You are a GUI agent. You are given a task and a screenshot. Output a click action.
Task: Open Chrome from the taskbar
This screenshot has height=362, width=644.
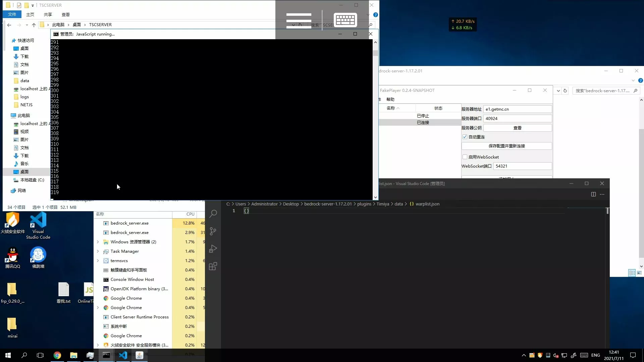pyautogui.click(x=57, y=355)
